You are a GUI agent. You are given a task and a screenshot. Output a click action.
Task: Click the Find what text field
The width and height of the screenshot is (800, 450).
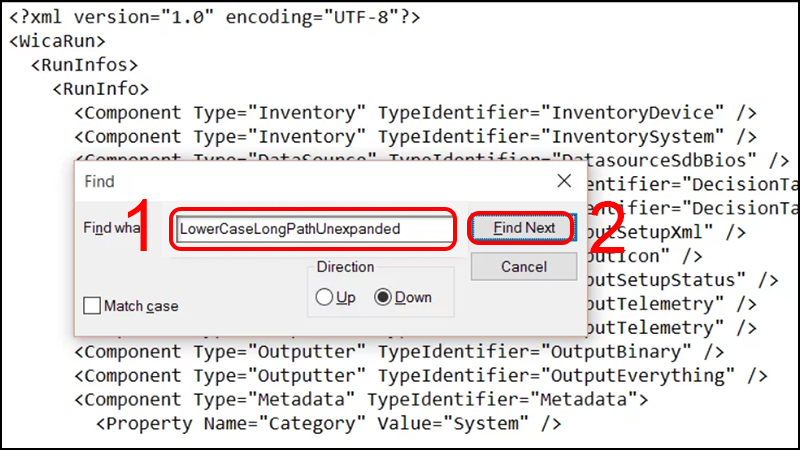pyautogui.click(x=312, y=228)
